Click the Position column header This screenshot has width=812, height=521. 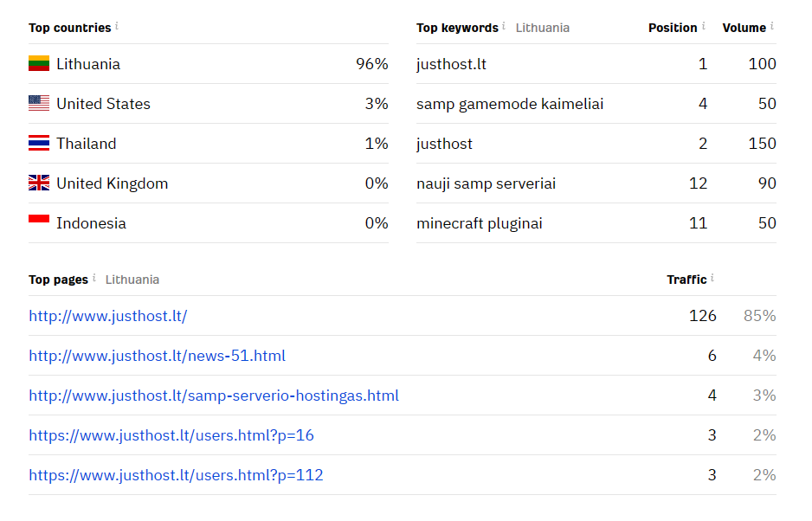coord(673,28)
